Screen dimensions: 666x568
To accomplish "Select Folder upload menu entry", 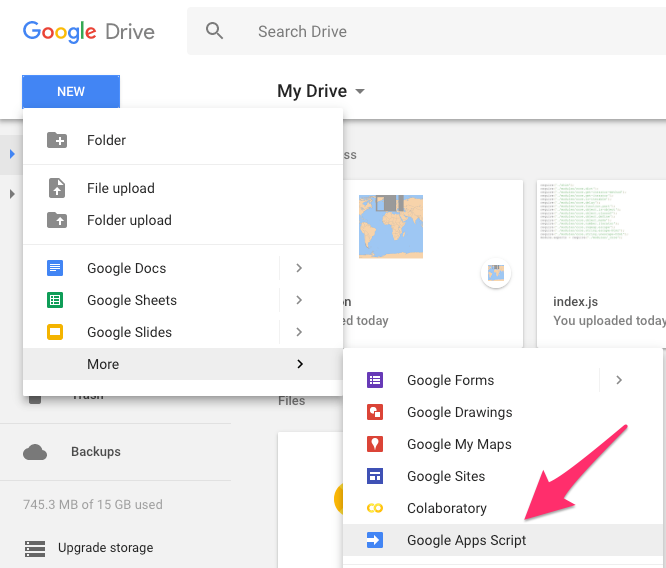I will coord(183,220).
